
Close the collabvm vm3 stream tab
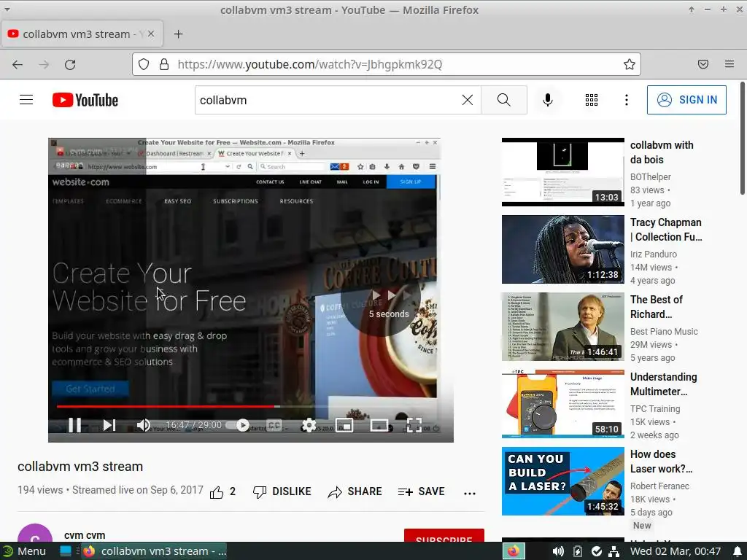click(150, 34)
